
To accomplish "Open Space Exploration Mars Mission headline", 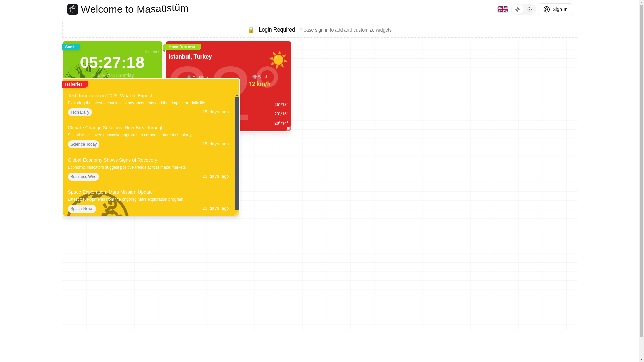I will point(110,192).
